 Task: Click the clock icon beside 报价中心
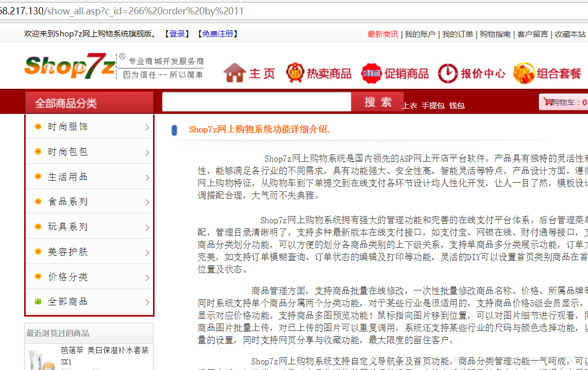pyautogui.click(x=448, y=73)
